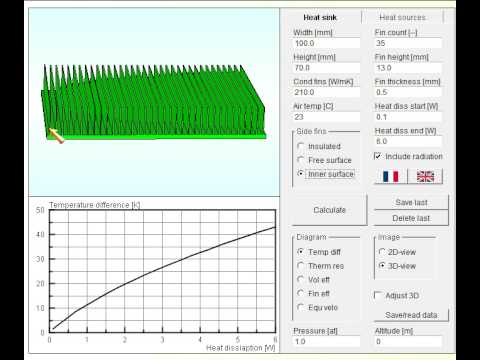This screenshot has height=360, width=480.
Task: Click the Cond fins [W/mK] field
Action: click(326, 92)
